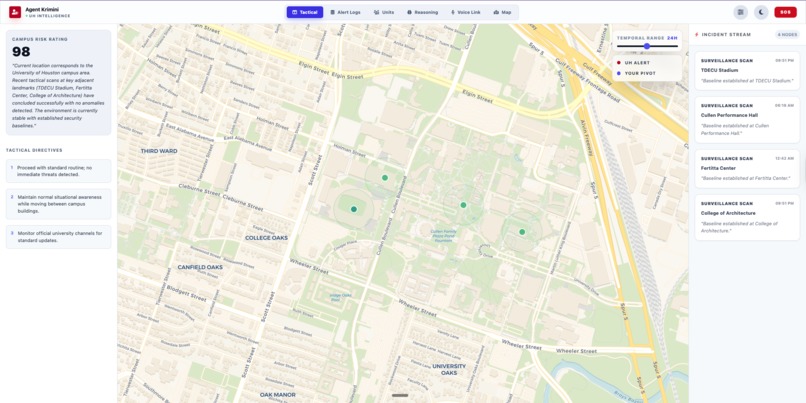Viewport: 806px width, 403px height.
Task: Select directive 1 about standard routine
Action: pos(59,171)
